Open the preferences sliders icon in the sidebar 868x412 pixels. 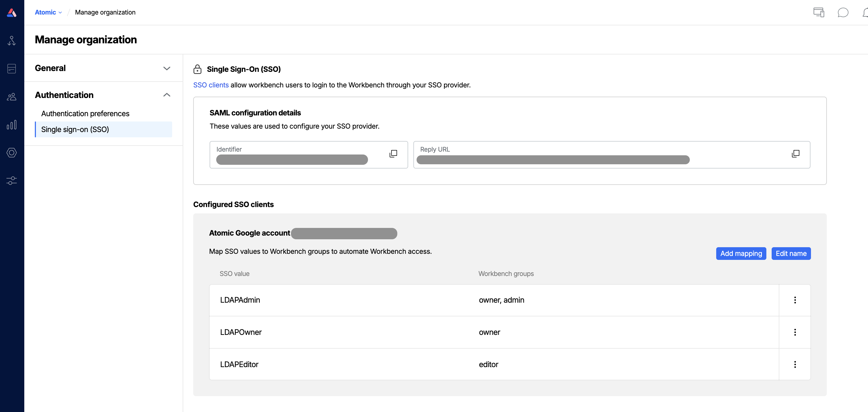click(x=11, y=181)
